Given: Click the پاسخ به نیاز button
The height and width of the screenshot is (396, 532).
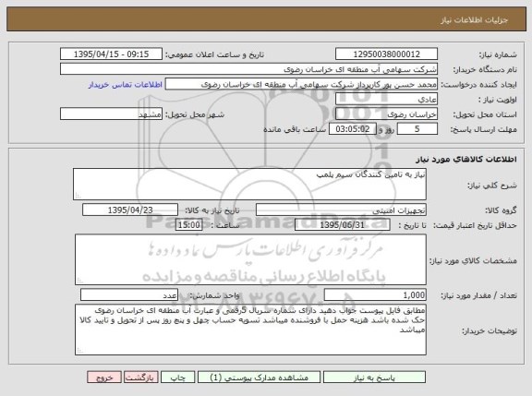Looking at the screenshot, I should tap(374, 378).
